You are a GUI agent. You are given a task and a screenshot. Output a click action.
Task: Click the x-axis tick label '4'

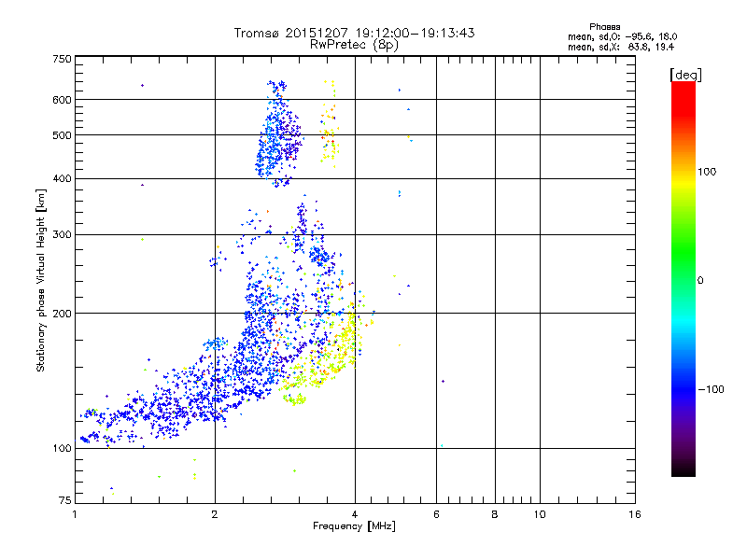355,514
